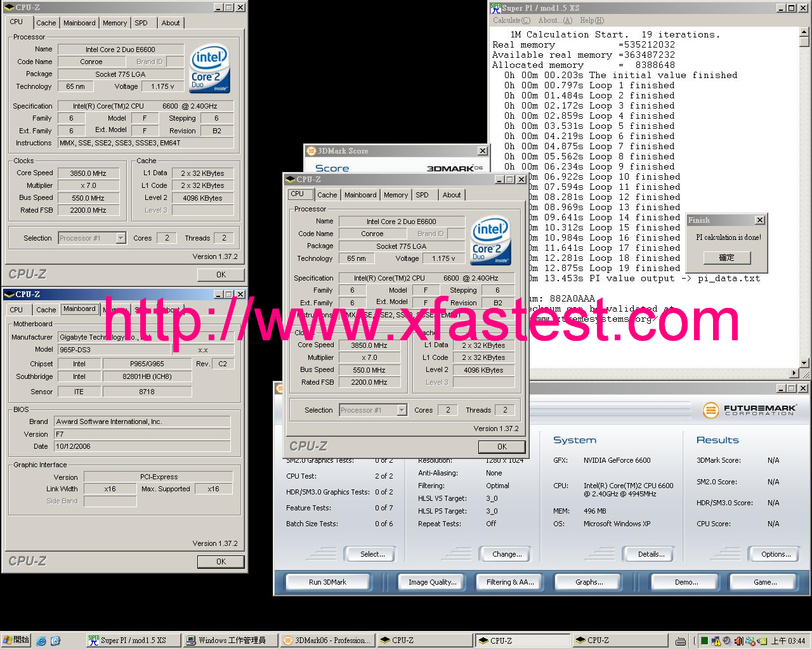
Task: Click the BIOS Date value 10/12/2006
Action: [x=142, y=446]
